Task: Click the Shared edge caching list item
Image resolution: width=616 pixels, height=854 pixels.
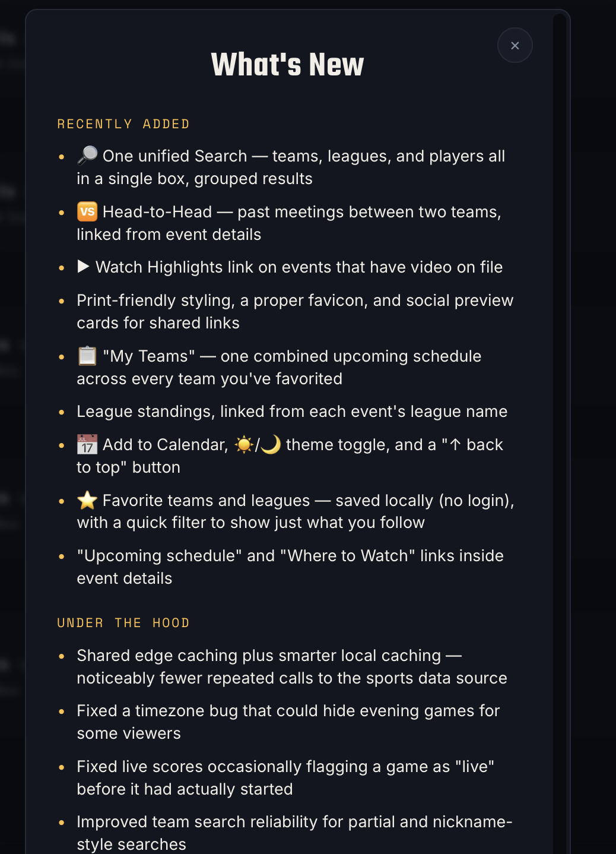Action: tap(292, 667)
